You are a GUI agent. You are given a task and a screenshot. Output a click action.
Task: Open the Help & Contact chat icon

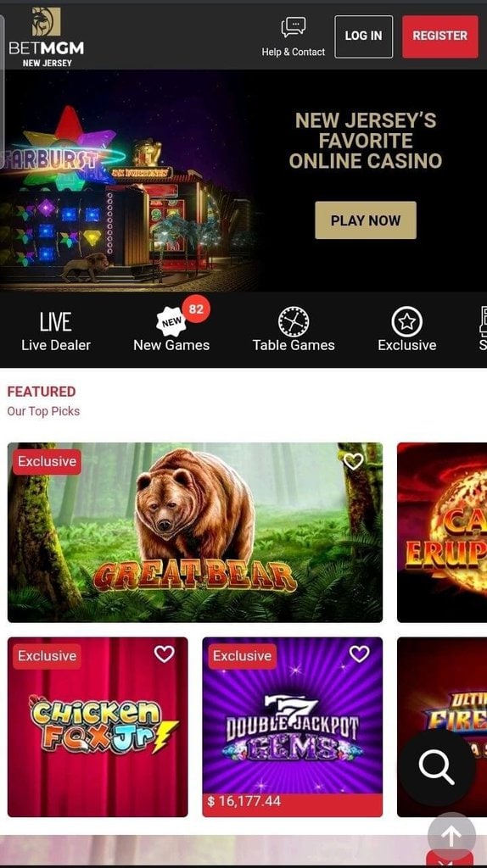[x=293, y=26]
